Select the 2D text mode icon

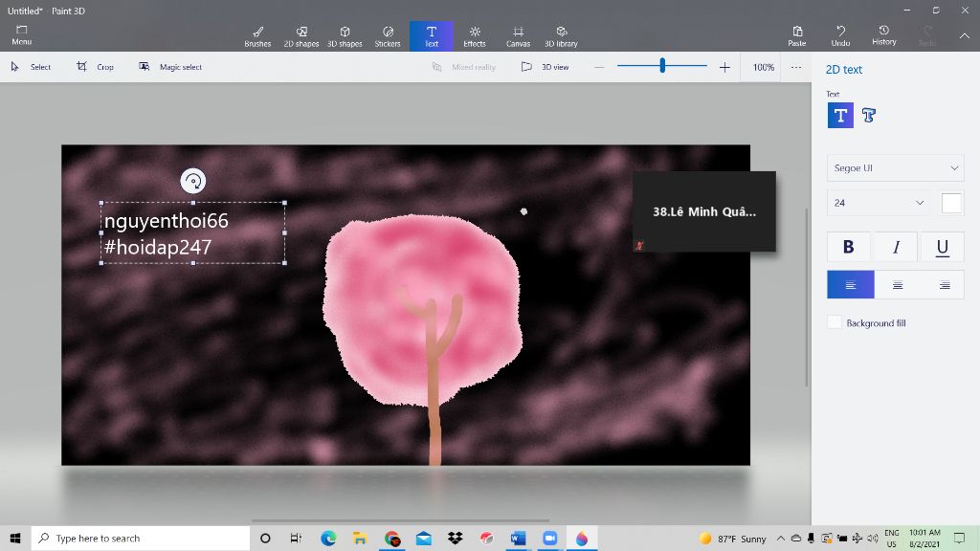pyautogui.click(x=840, y=116)
